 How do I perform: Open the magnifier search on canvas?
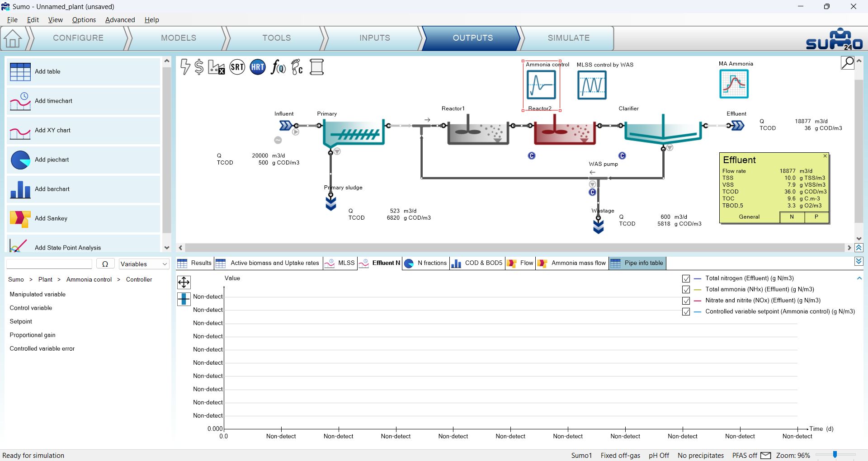pos(848,63)
